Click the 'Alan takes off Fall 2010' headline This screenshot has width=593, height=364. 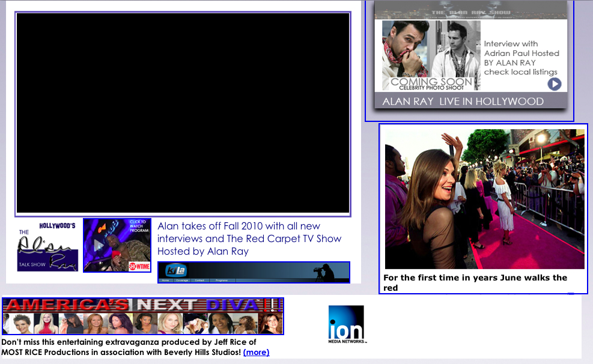click(x=249, y=238)
